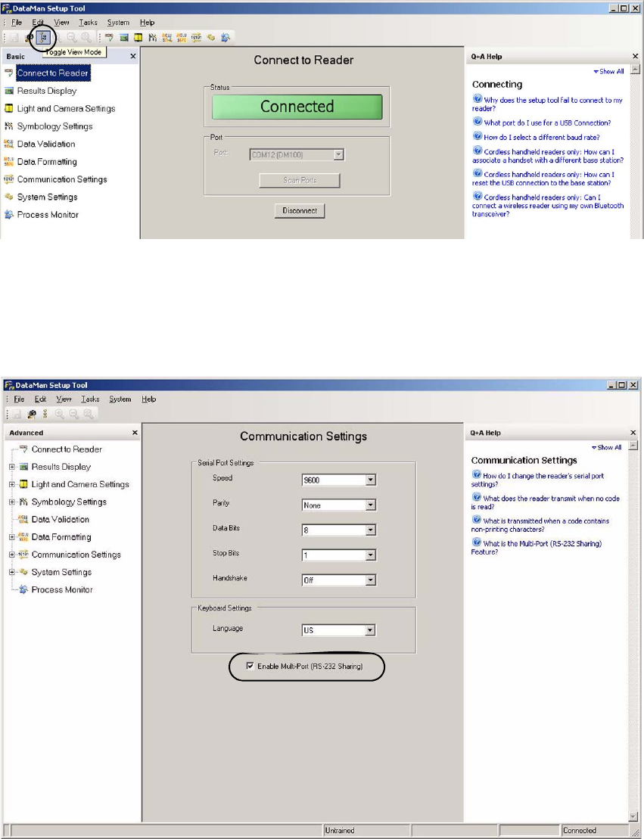
Task: Open Tasks menu in upper window
Action: click(x=89, y=23)
